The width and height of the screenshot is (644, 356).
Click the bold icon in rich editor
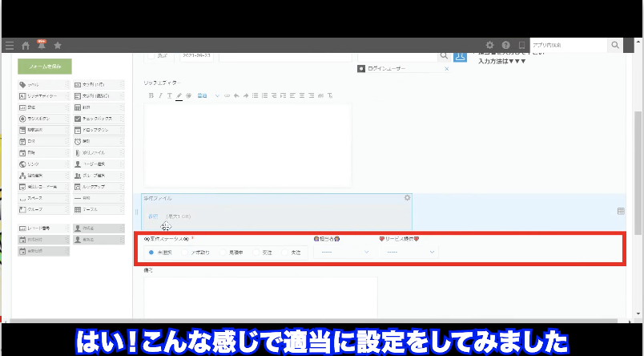pos(151,95)
